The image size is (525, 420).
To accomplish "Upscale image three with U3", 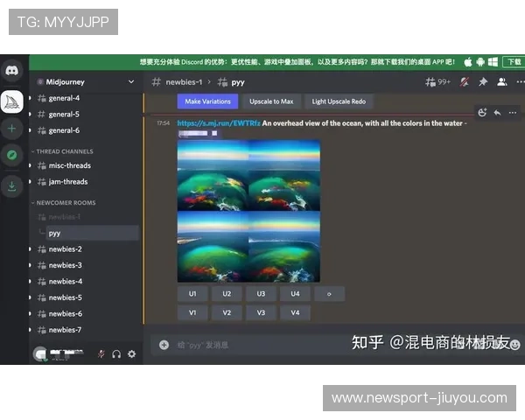I will pyautogui.click(x=261, y=294).
